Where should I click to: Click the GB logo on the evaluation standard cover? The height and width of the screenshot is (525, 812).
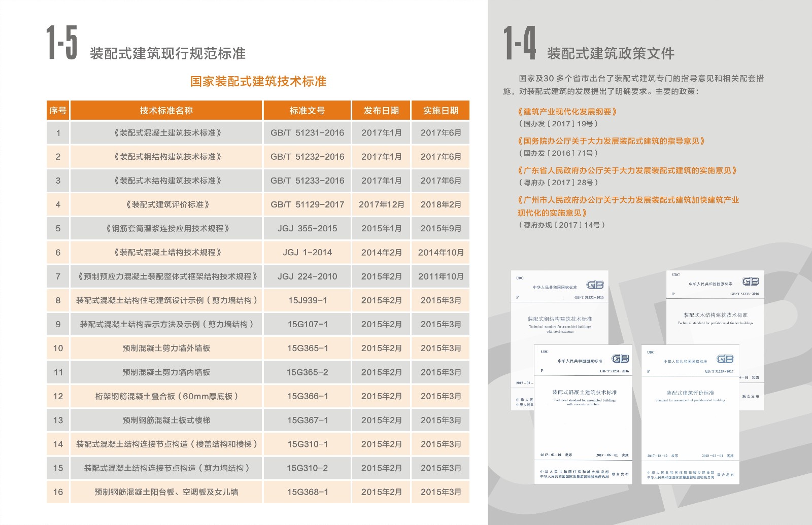coord(725,359)
